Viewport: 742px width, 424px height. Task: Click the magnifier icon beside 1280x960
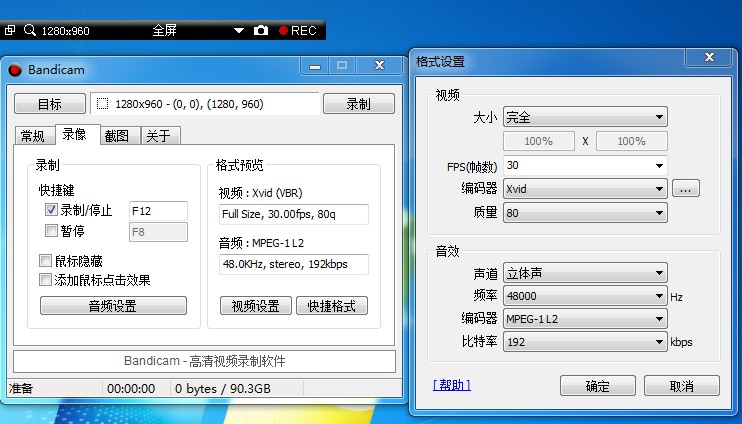tap(30, 30)
